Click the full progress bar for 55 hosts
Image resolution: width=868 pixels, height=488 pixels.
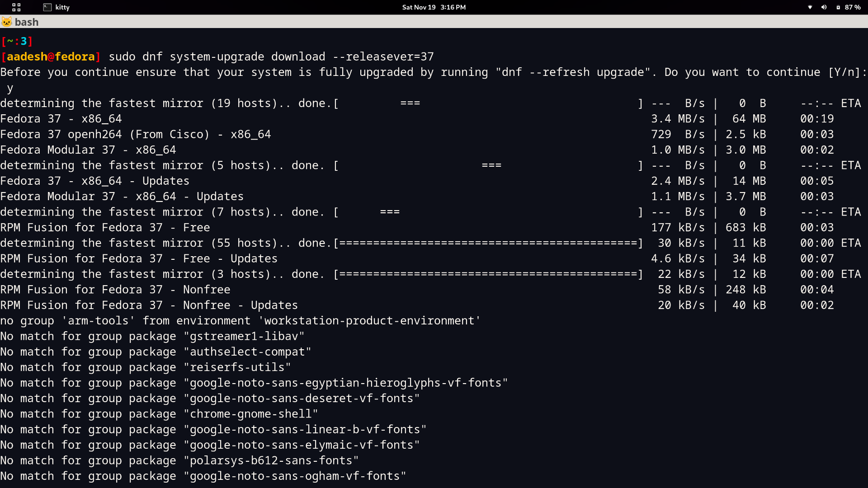[488, 243]
